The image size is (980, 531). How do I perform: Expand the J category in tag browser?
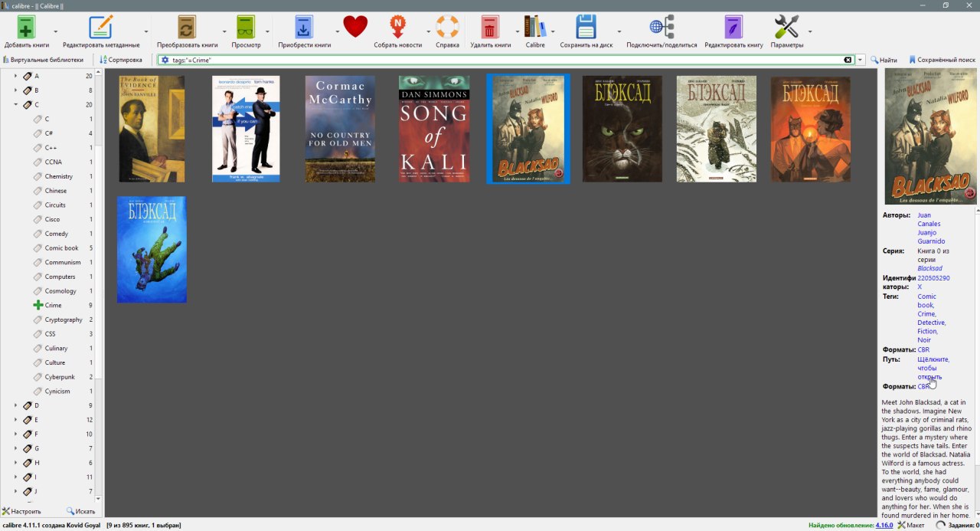tap(15, 491)
